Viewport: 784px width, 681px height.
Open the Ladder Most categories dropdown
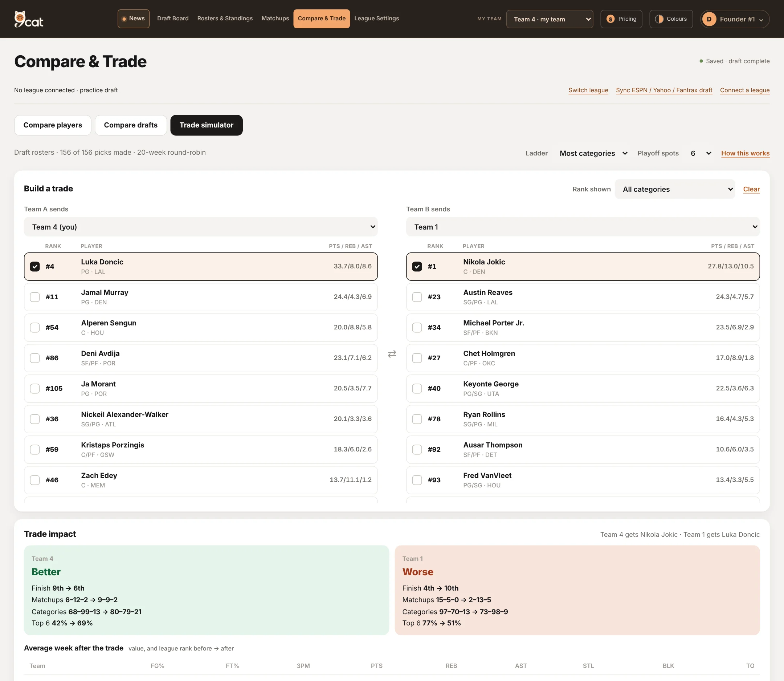click(593, 153)
